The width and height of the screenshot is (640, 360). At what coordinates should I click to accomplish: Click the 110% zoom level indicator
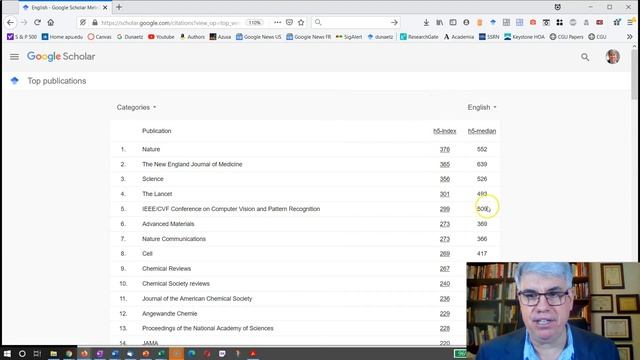(255, 22)
